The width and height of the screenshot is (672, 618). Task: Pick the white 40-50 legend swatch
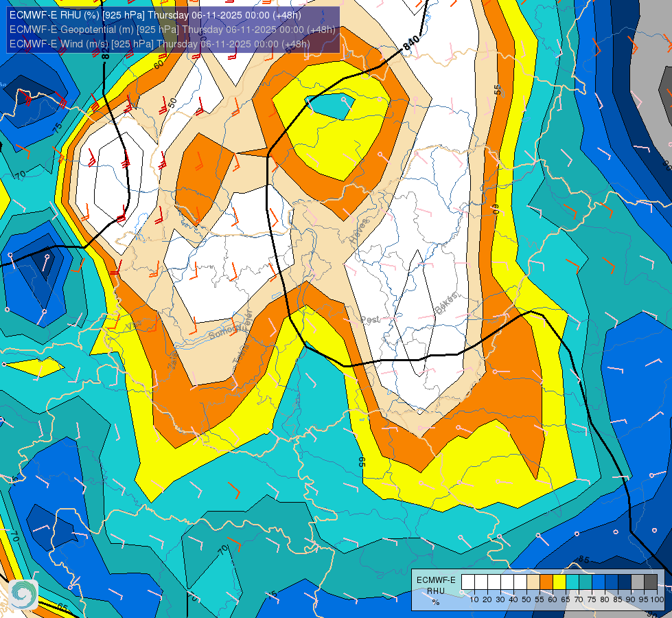pyautogui.click(x=520, y=582)
